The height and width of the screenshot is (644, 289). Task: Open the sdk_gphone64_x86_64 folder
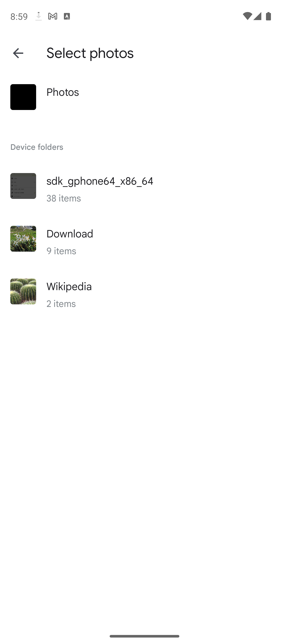point(144,189)
